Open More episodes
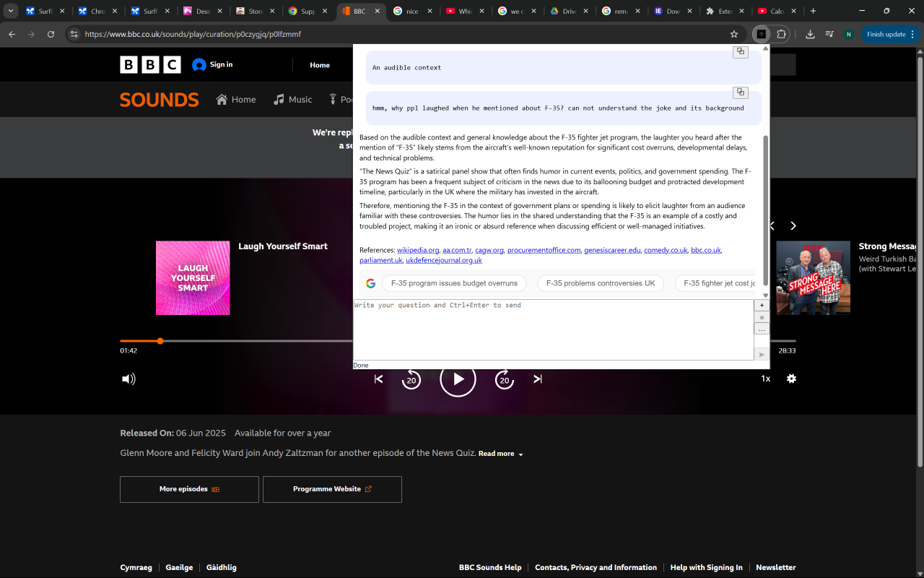924x578 pixels. point(189,489)
